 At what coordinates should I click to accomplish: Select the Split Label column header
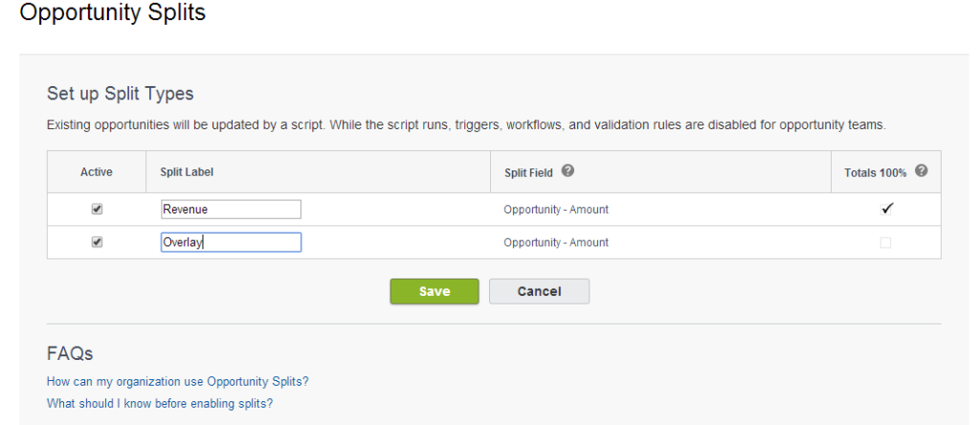click(186, 172)
